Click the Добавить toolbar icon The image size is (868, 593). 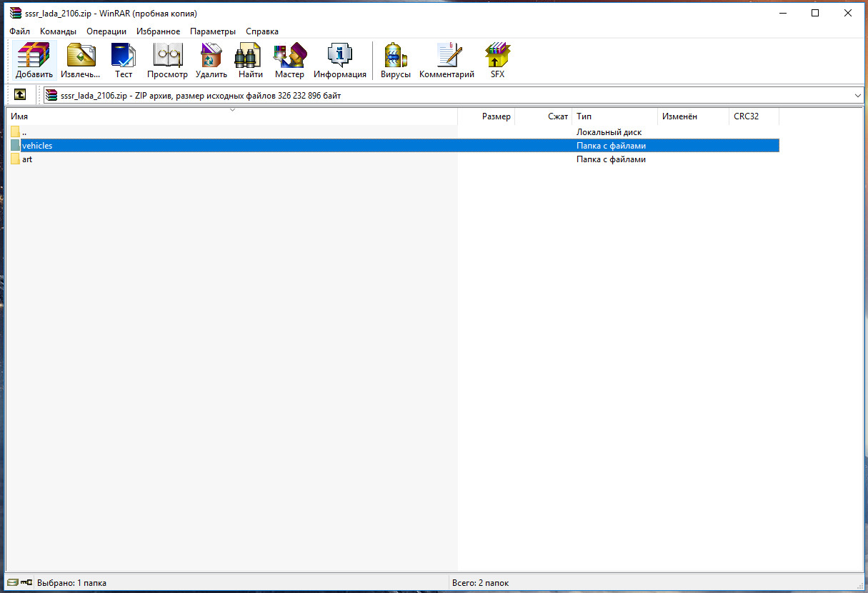(34, 61)
